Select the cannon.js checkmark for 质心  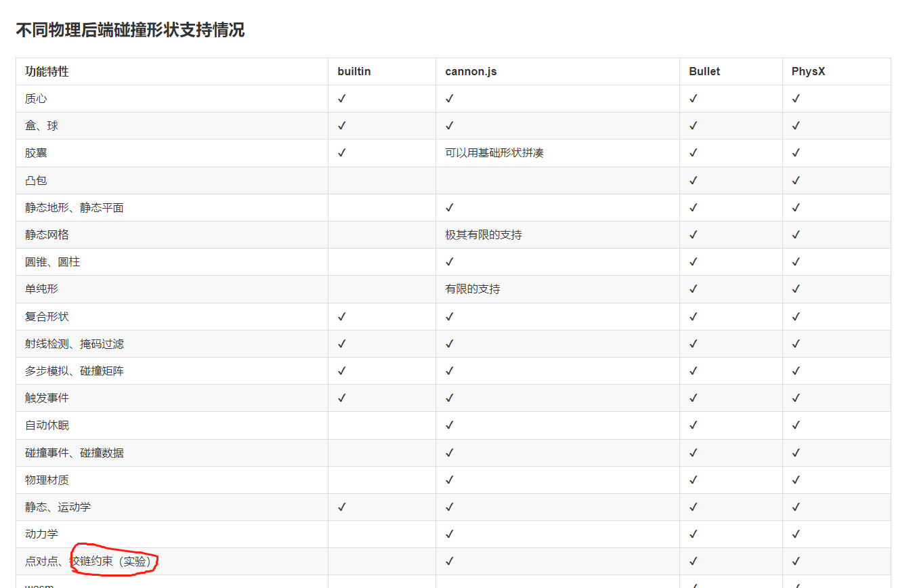pyautogui.click(x=450, y=99)
